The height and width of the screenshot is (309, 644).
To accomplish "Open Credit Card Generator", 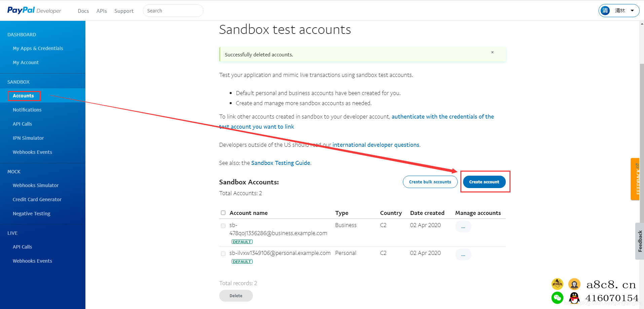I will 37,200.
